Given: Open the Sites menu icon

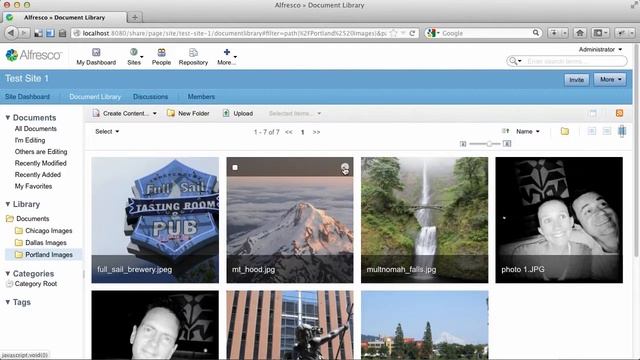Looking at the screenshot, I should (133, 52).
